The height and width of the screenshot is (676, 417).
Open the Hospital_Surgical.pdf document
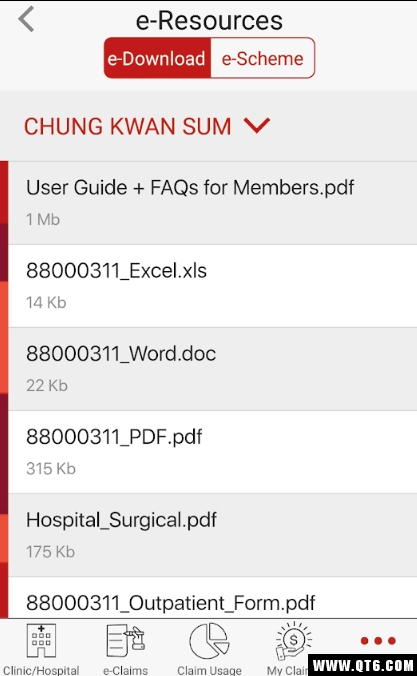[x=213, y=535]
